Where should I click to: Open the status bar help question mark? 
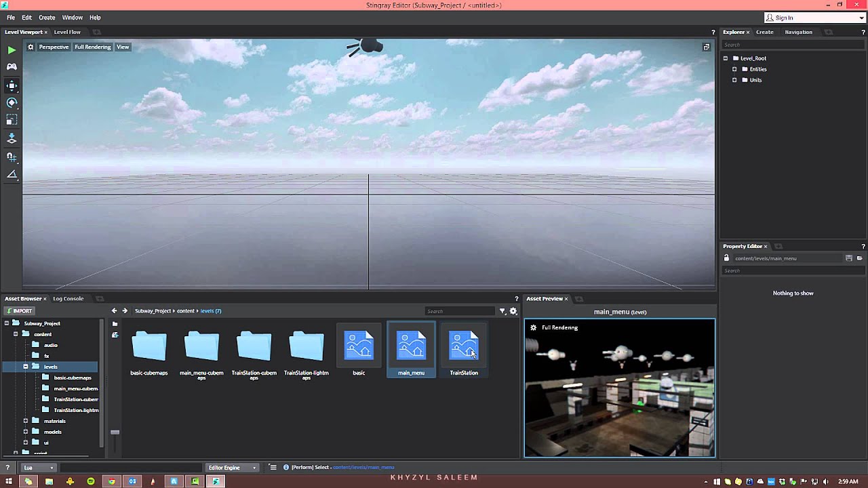(x=7, y=467)
